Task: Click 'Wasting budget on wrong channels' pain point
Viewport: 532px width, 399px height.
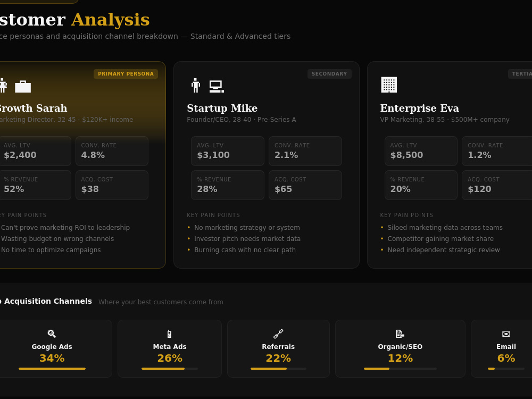Action: 57,239
